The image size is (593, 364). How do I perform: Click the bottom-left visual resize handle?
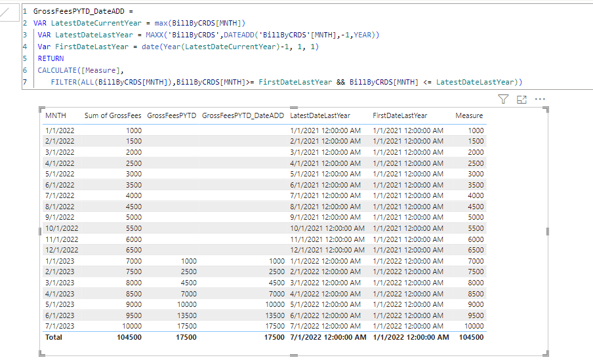click(42, 354)
